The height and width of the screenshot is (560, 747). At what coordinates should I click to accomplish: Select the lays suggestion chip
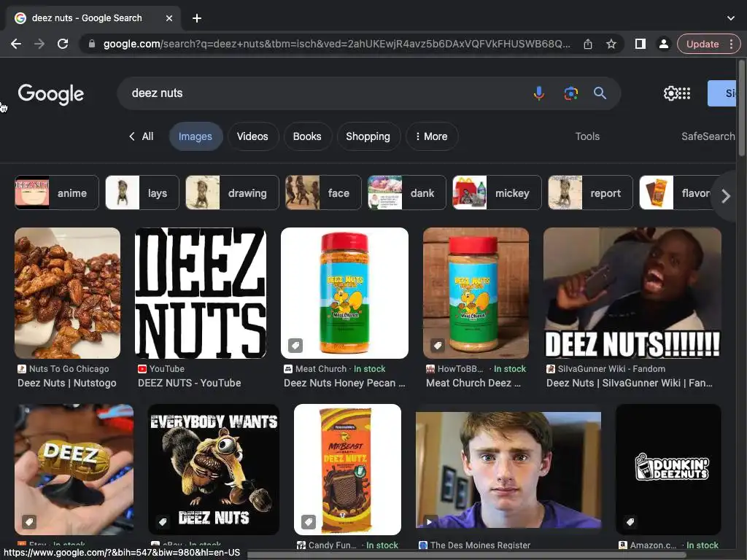[142, 192]
